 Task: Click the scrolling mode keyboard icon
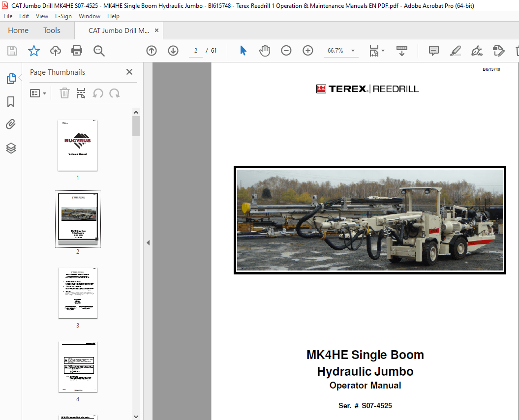tap(402, 51)
